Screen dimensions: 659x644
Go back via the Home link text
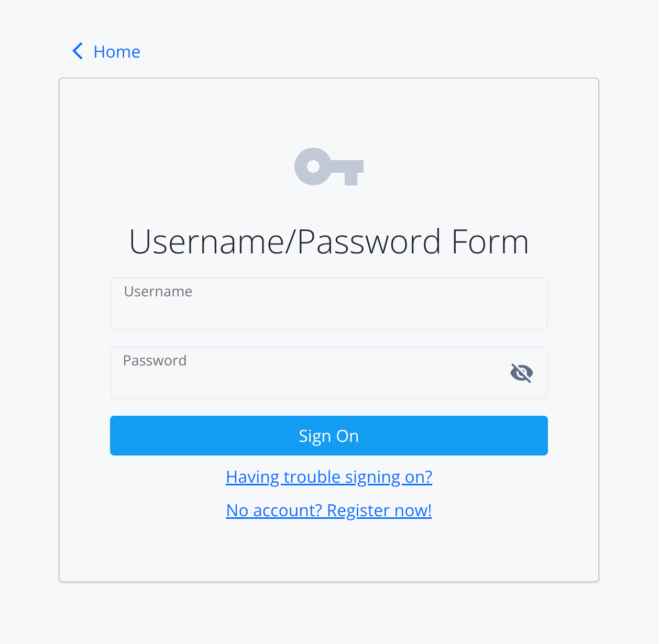(116, 52)
